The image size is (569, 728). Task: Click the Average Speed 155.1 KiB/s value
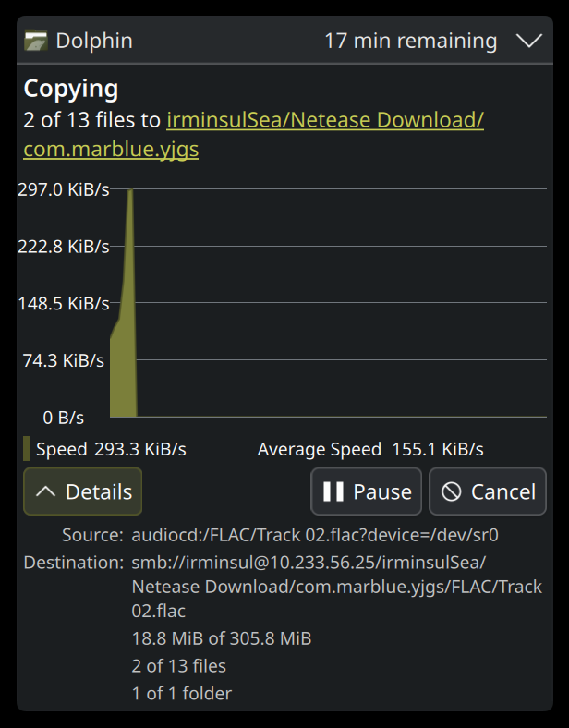point(438,449)
